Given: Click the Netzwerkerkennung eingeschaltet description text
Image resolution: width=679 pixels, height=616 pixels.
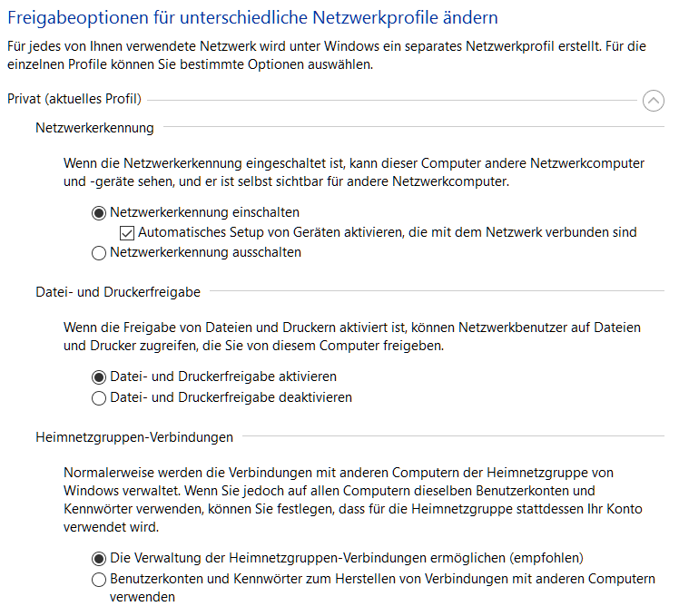Looking at the screenshot, I should (354, 172).
